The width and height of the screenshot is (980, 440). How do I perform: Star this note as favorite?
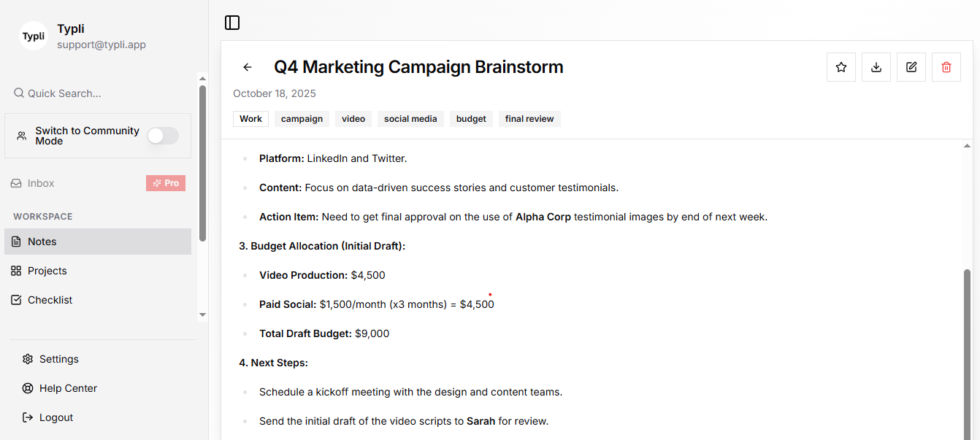pos(841,67)
